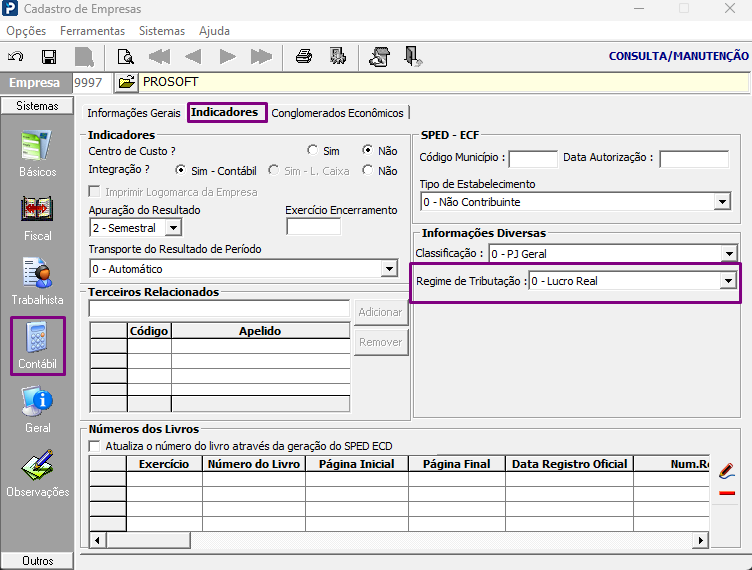Select Sim for Centro de Custo
The height and width of the screenshot is (570, 752).
(x=313, y=151)
